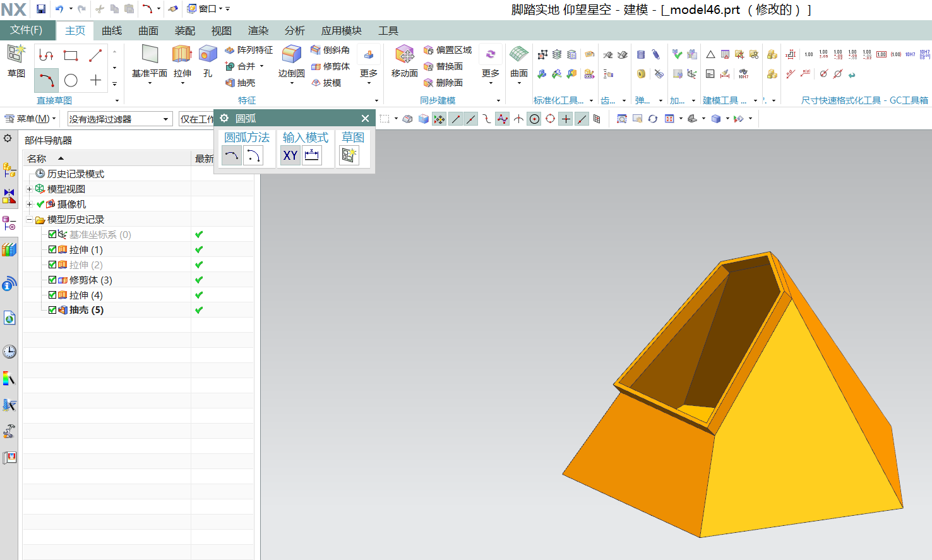
Task: Close the 圆弧 dialog
Action: [x=365, y=118]
